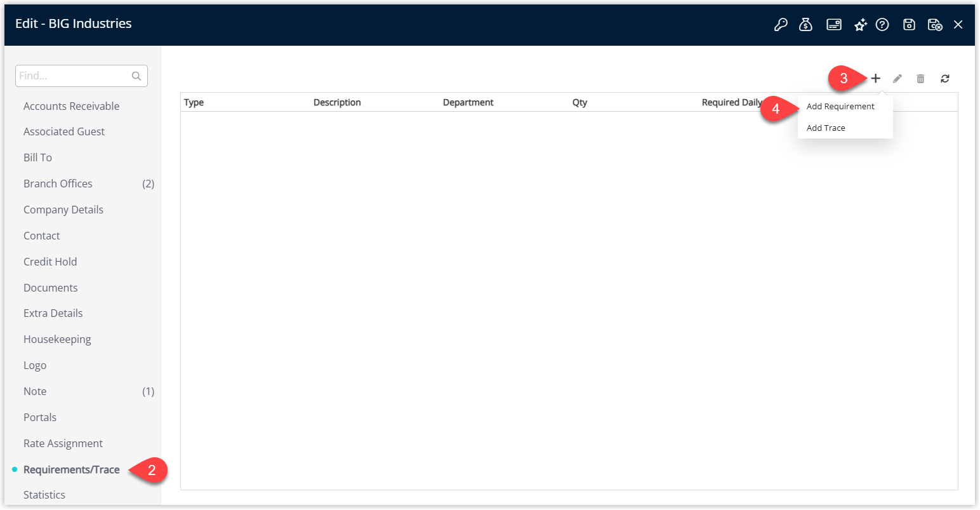The width and height of the screenshot is (980, 510).
Task: Click the key icon in the header
Action: pyautogui.click(x=781, y=25)
